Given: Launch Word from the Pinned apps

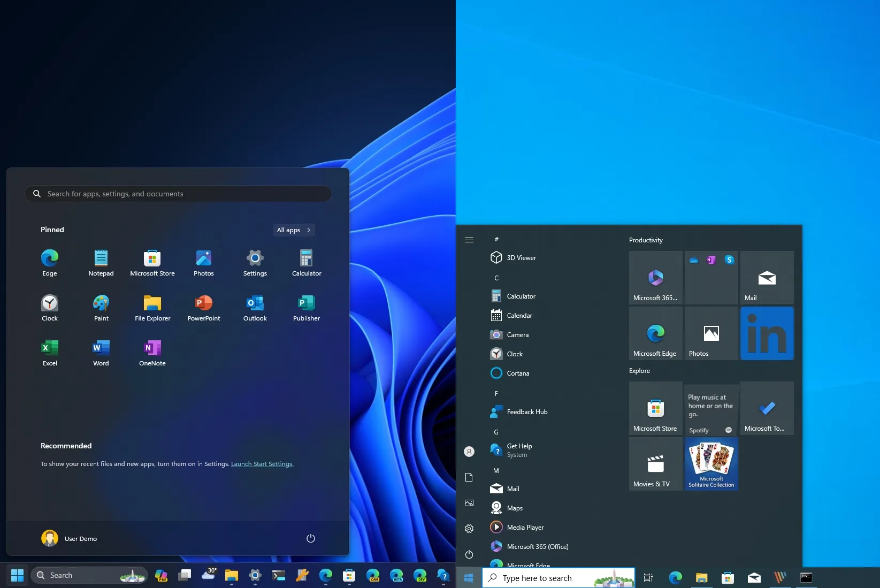Looking at the screenshot, I should [101, 353].
